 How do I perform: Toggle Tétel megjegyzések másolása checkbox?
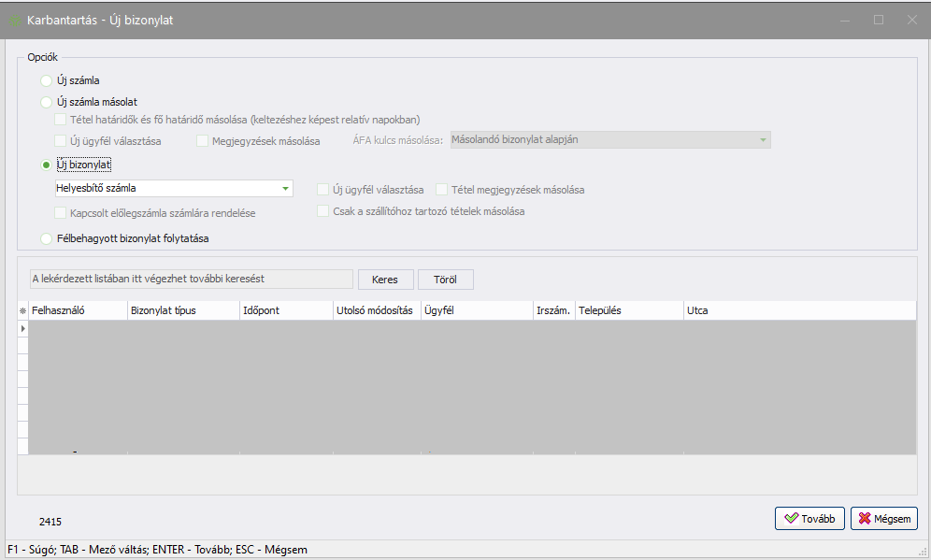click(x=442, y=190)
